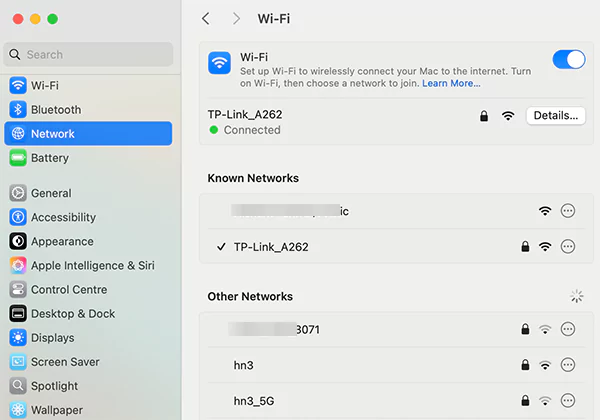
Task: Click the yellow minimize window button
Action: 35,19
